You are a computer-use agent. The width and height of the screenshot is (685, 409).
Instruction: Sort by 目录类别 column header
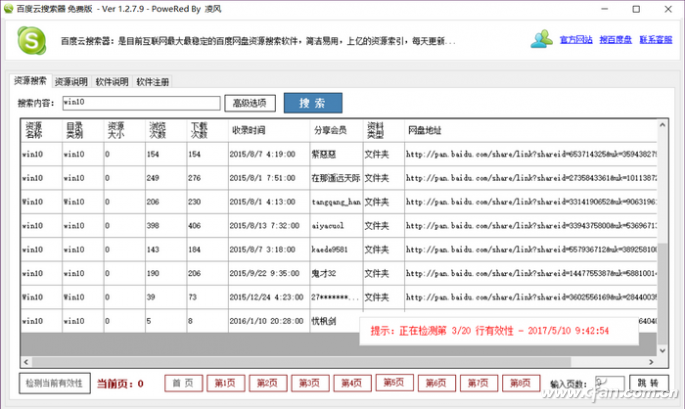[83, 130]
